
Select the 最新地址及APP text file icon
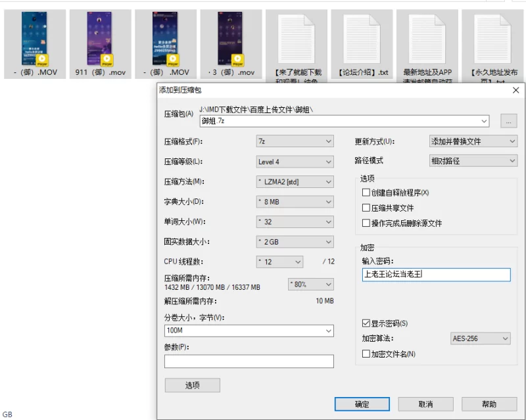pyautogui.click(x=427, y=38)
